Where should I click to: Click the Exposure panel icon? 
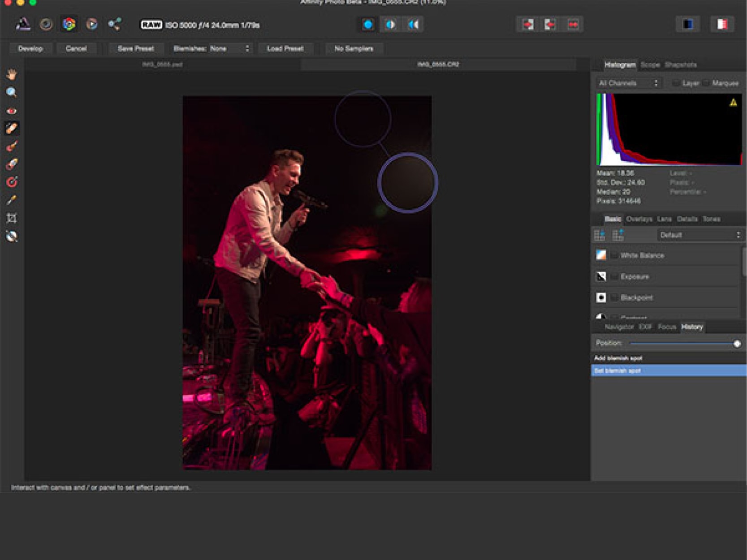(x=601, y=276)
